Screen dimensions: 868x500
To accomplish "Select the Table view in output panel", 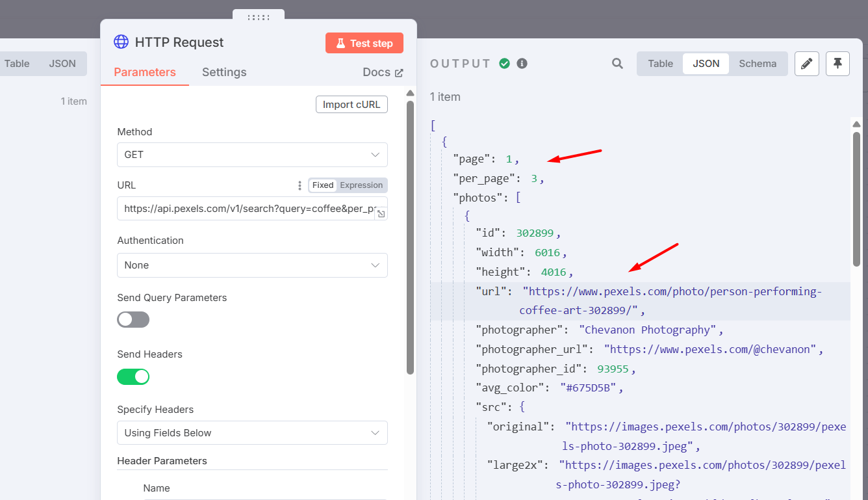I will [x=661, y=64].
